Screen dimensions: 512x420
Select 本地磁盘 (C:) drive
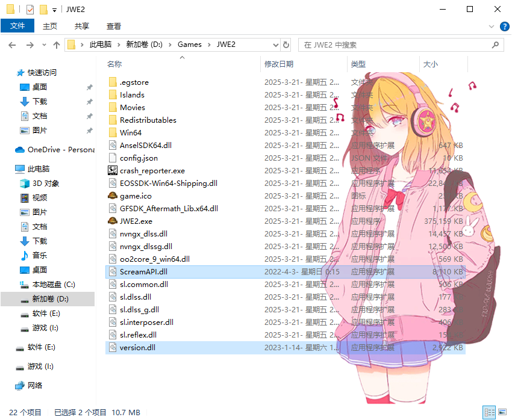coord(54,285)
